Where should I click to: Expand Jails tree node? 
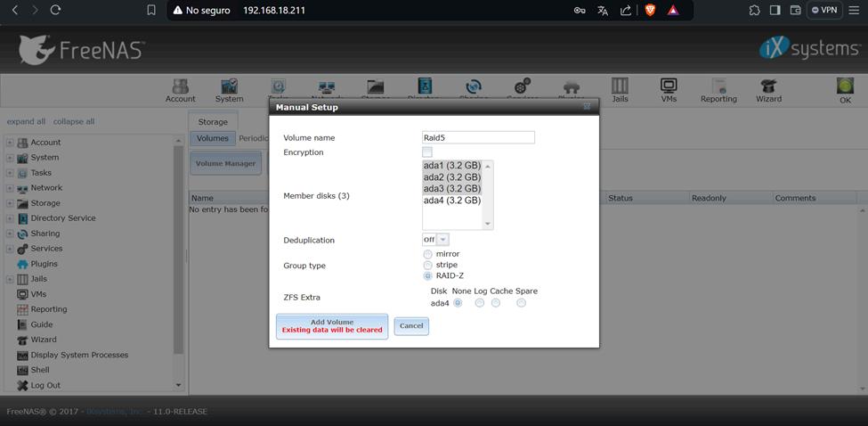coord(10,279)
